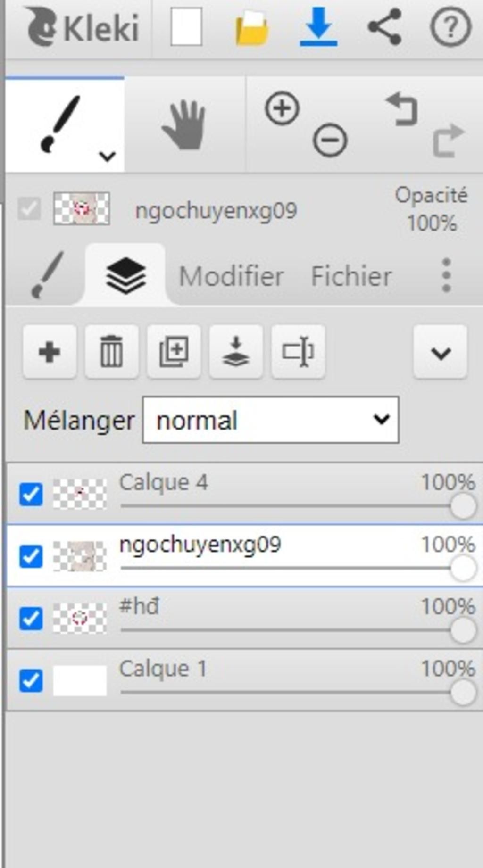Import an image with folder icon
The height and width of the screenshot is (868, 483).
coord(252,28)
